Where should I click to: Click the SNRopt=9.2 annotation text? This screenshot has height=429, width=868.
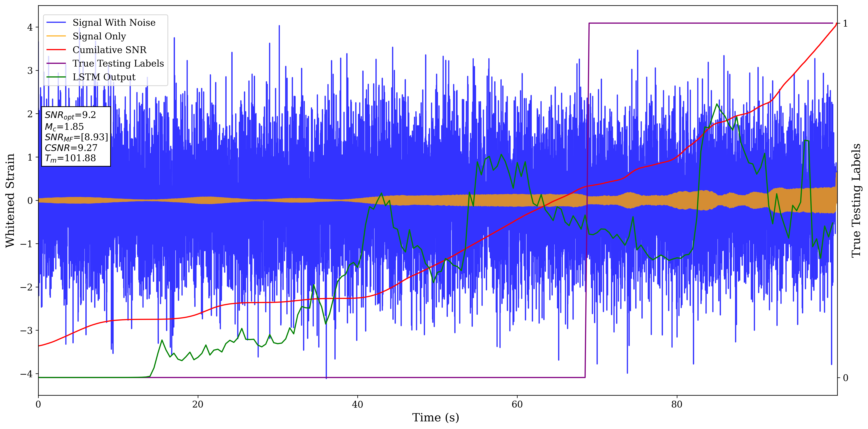pos(70,115)
